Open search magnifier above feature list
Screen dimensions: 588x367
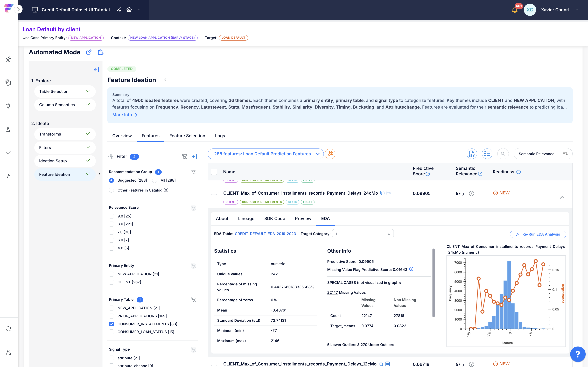503,154
